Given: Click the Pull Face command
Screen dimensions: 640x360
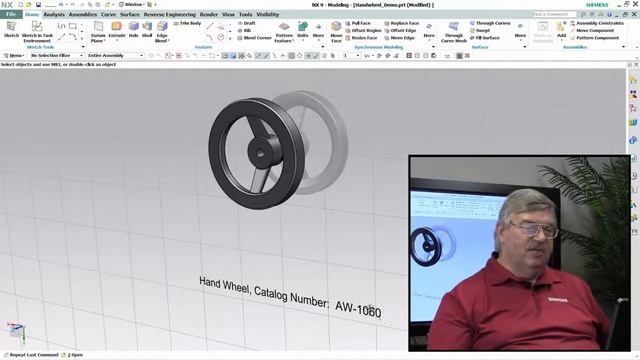Looking at the screenshot, I should coord(358,23).
